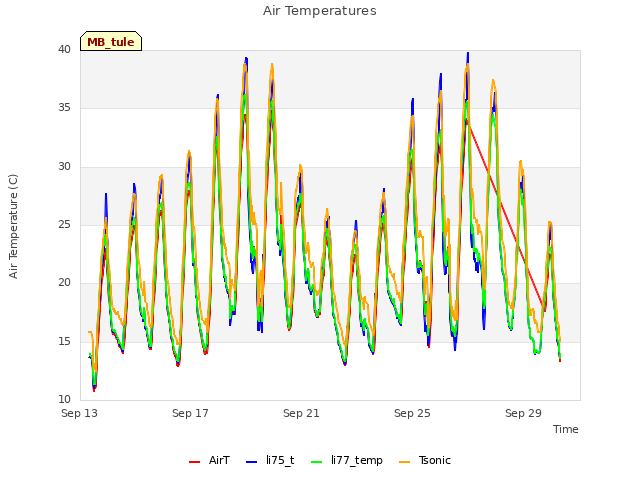Screen dimensions: 640x480
Task: Click the MB_tule annotation label
Action: pos(111,42)
